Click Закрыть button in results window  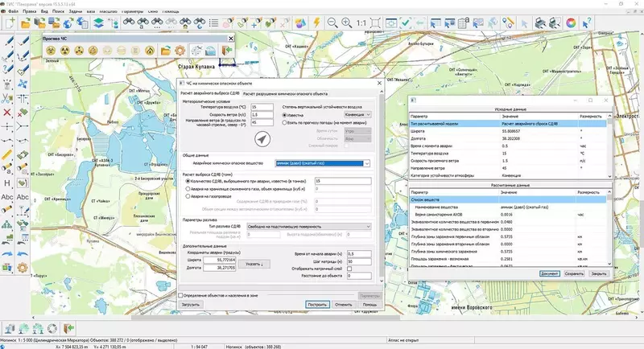pyautogui.click(x=599, y=273)
